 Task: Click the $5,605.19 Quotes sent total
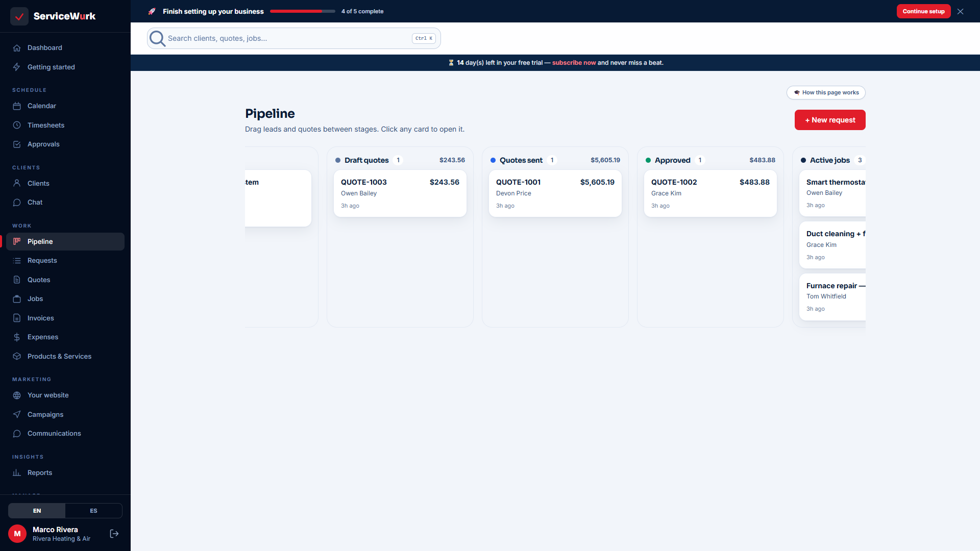pyautogui.click(x=605, y=160)
